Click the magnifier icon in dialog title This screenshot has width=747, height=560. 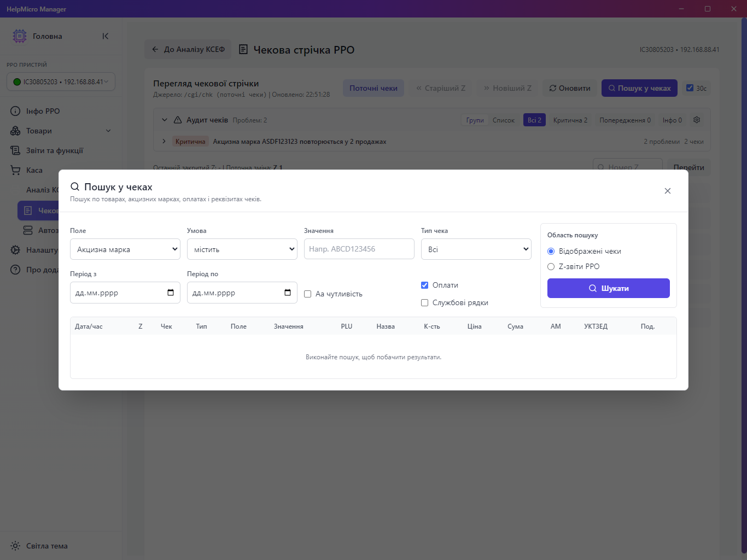(75, 186)
